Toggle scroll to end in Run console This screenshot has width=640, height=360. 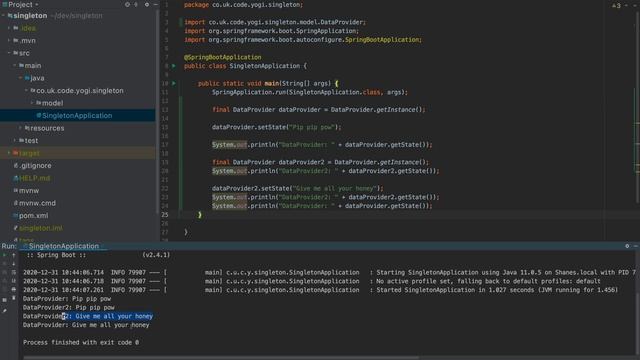(x=13, y=281)
